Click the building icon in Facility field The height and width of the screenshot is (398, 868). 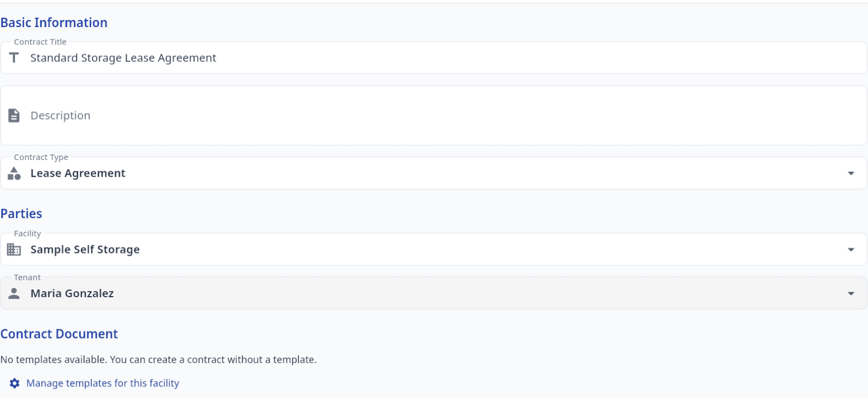click(x=14, y=250)
